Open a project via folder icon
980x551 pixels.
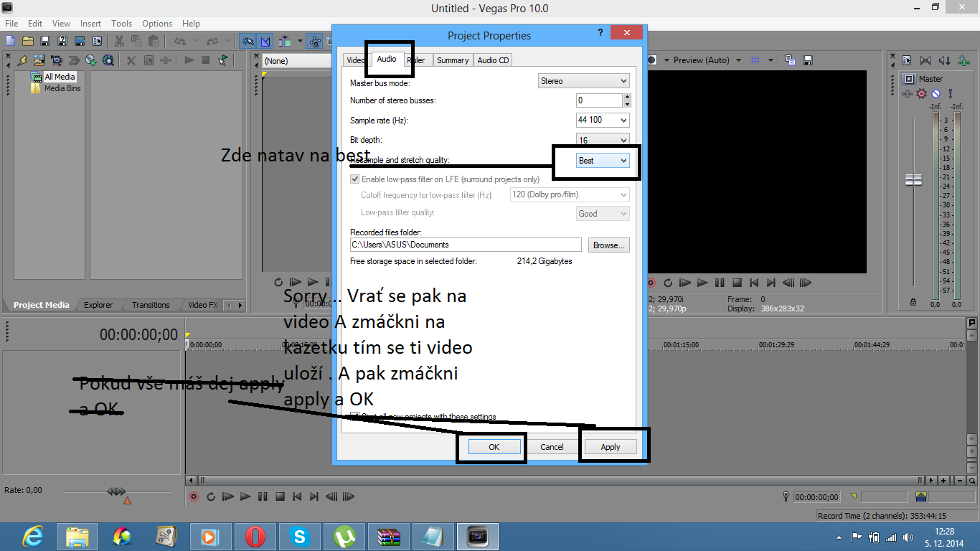(27, 41)
